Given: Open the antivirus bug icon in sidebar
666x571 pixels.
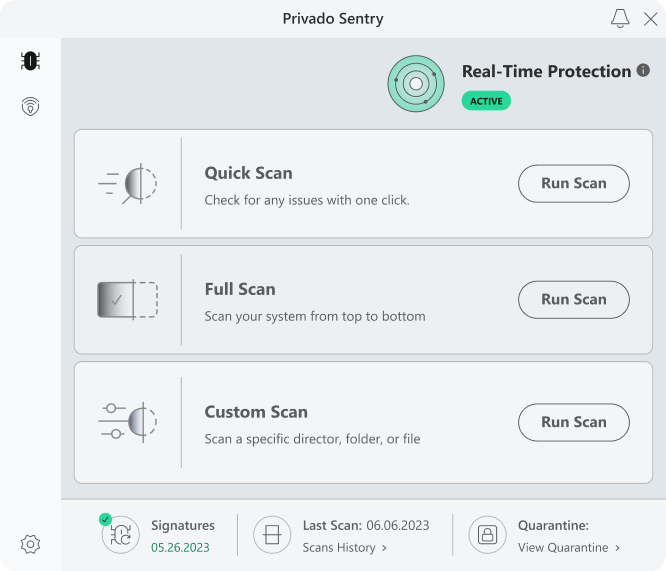Looking at the screenshot, I should click(30, 61).
